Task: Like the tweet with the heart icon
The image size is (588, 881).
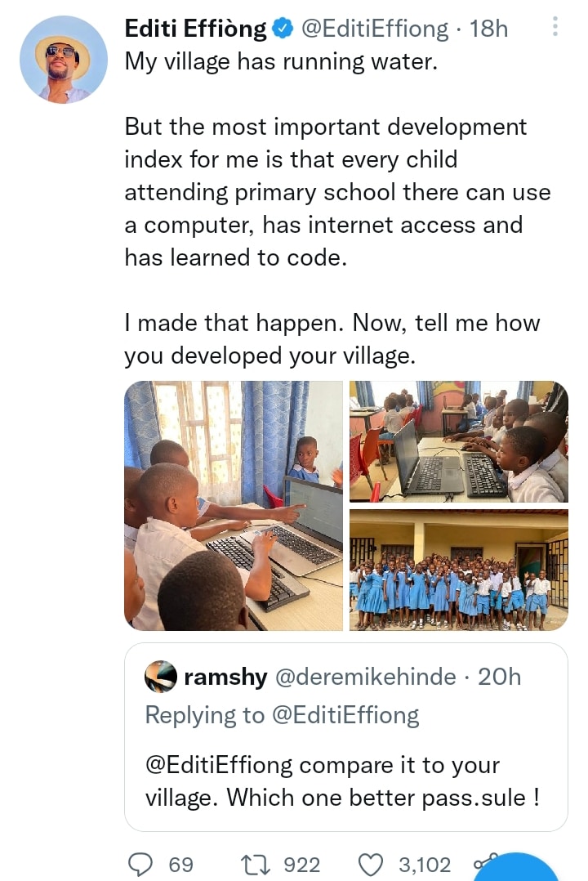Action: coord(372,865)
